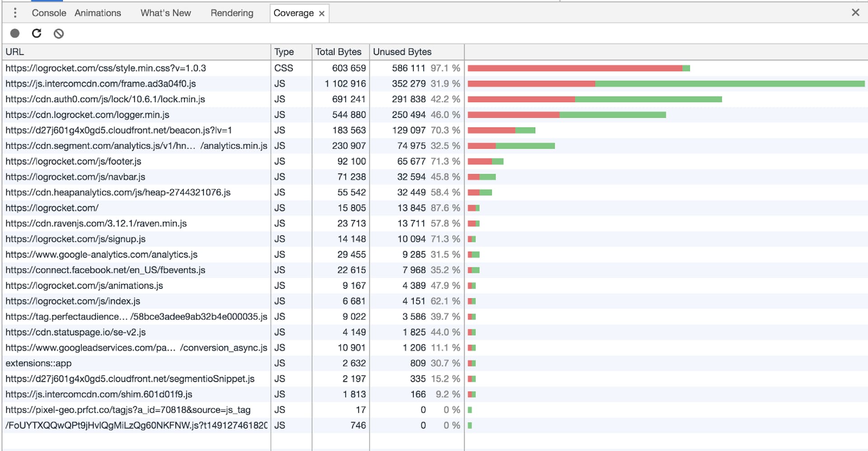
Task: Open the drawer three-dot menu
Action: [15, 13]
